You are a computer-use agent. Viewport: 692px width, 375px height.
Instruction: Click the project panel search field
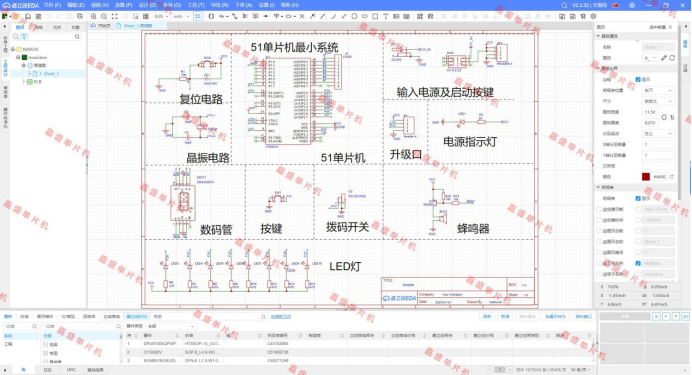point(53,37)
